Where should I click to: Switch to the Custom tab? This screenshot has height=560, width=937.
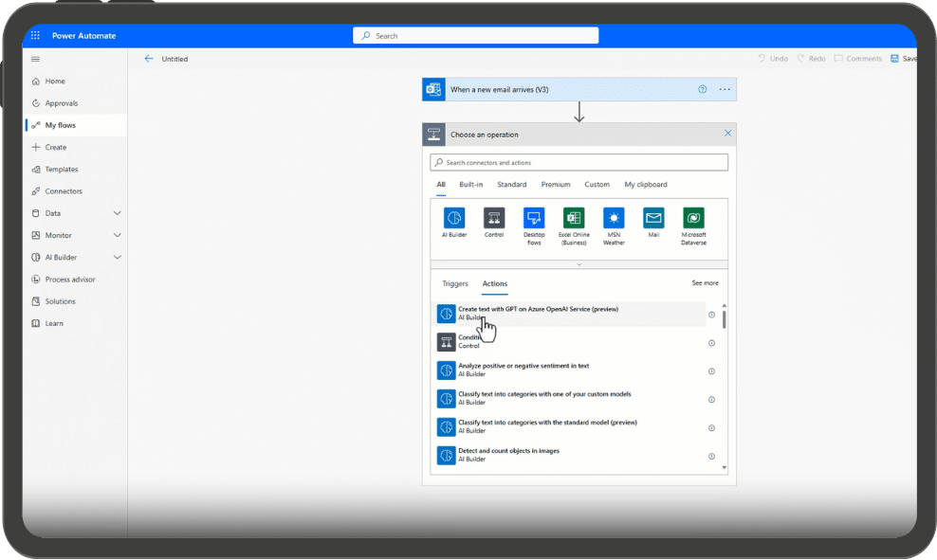[597, 185]
